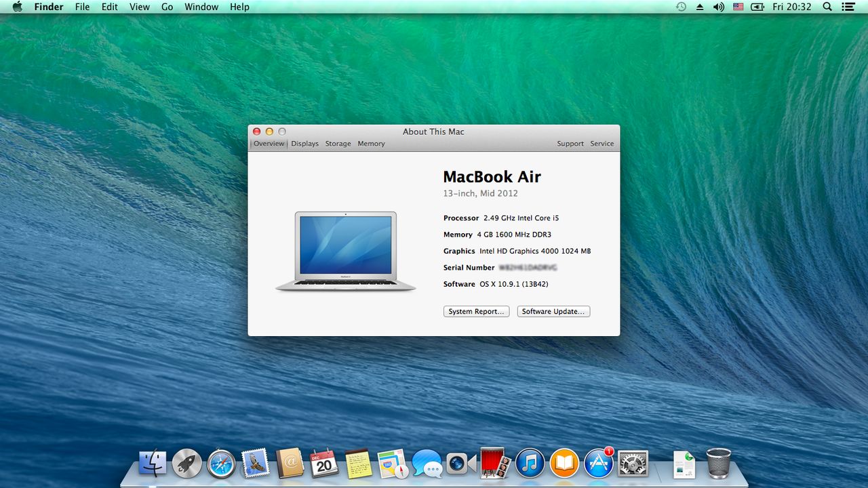
Task: Click eject icon in menu bar
Action: 700,7
